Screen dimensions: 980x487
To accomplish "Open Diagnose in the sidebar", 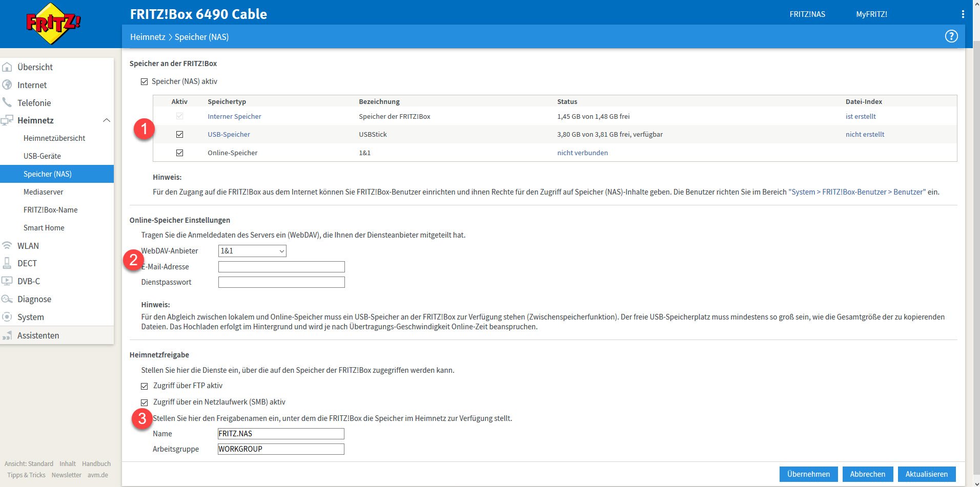I will point(34,299).
